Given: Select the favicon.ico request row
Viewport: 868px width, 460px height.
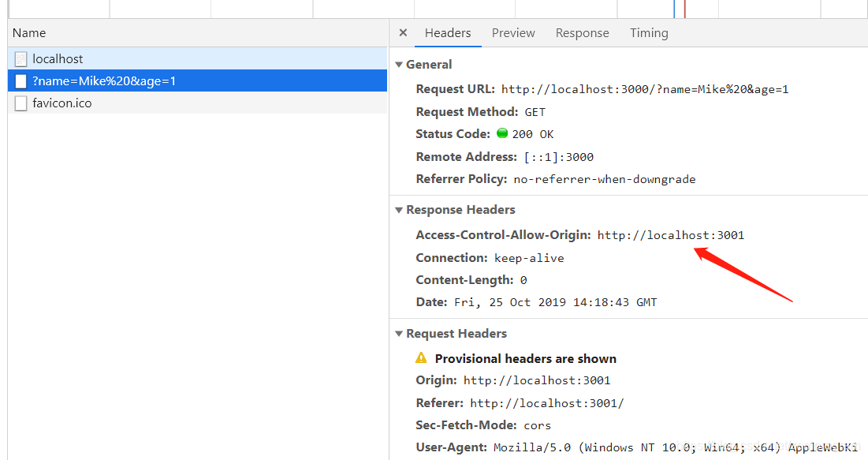Looking at the screenshot, I should click(x=198, y=103).
